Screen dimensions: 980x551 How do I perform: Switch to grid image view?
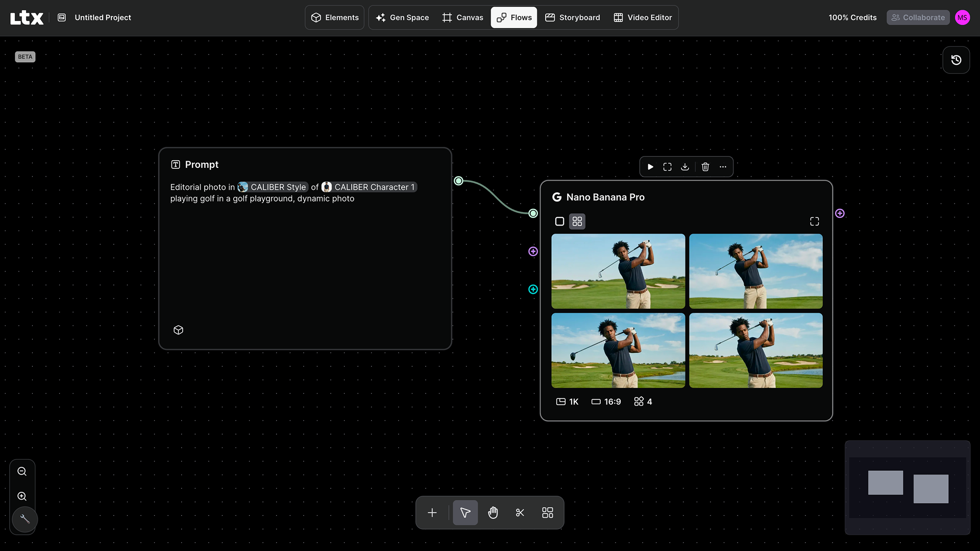click(x=577, y=221)
